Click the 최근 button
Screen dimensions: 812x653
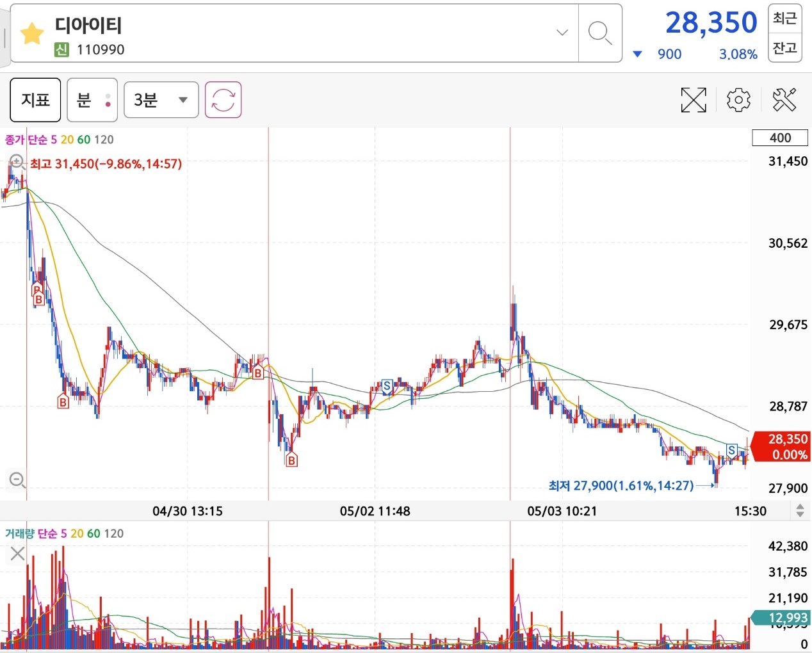(784, 19)
